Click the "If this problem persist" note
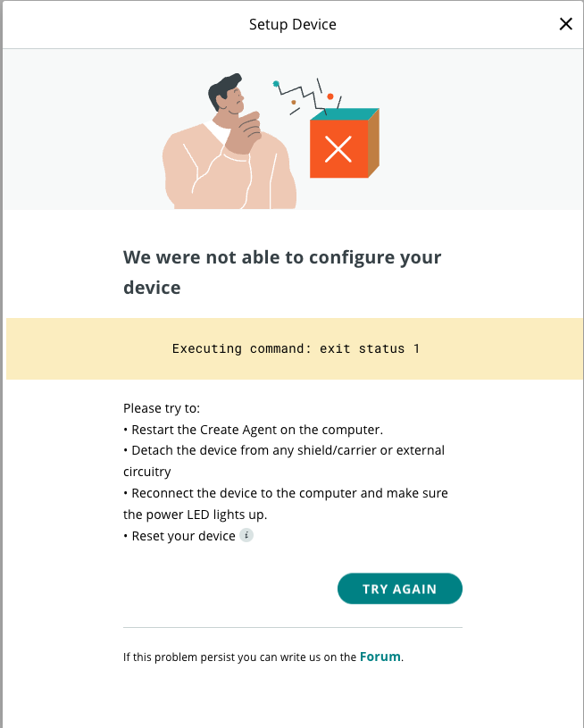This screenshot has width=584, height=728. coord(239,658)
